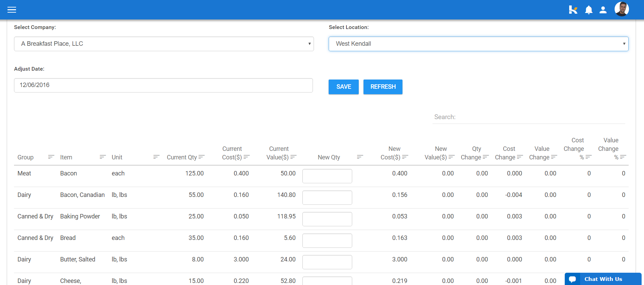644x285 pixels.
Task: Open the Select Location dropdown
Action: click(x=479, y=44)
